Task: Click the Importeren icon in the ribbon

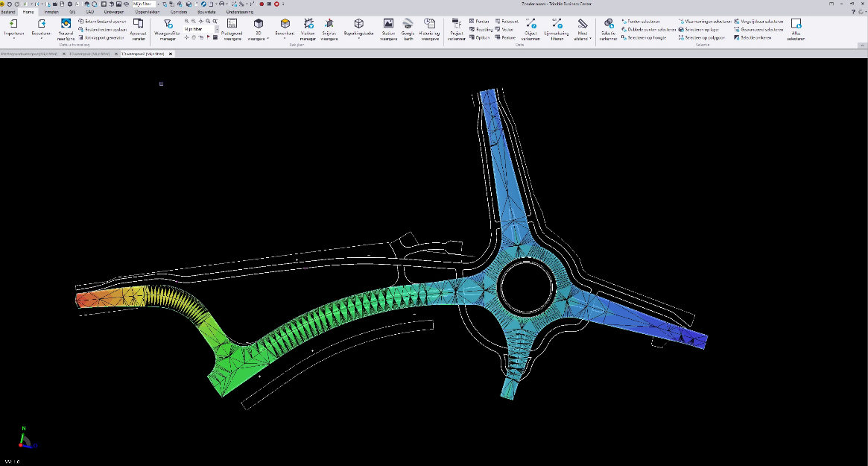Action: [x=13, y=25]
